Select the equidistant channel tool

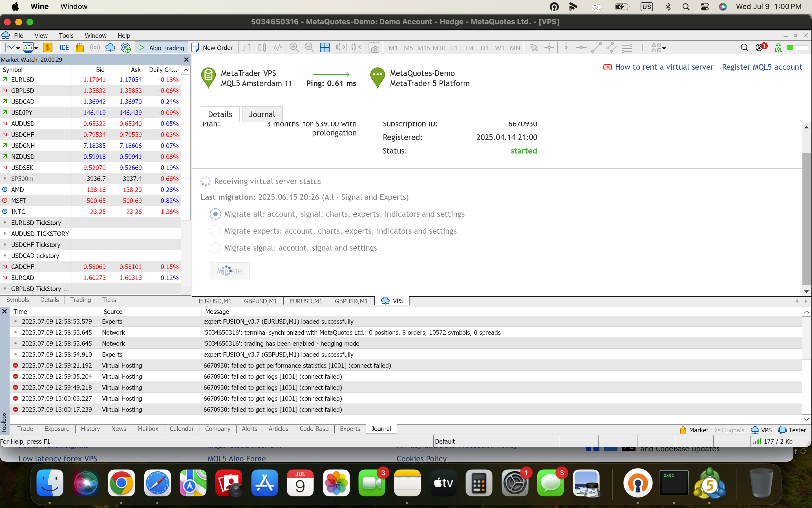click(611, 48)
